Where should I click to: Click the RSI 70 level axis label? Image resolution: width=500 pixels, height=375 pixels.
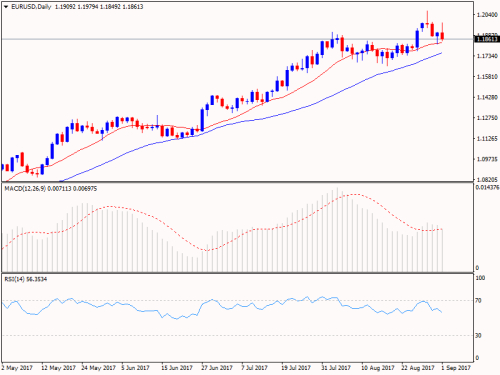(x=478, y=301)
